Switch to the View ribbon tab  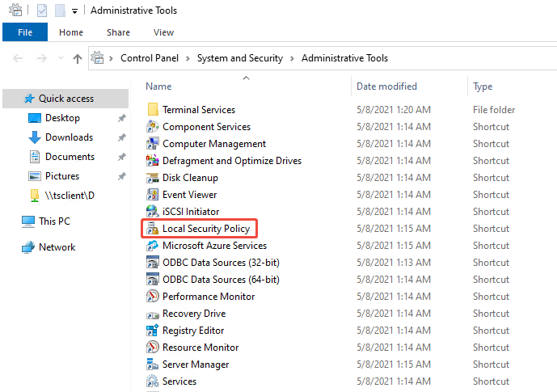[163, 32]
